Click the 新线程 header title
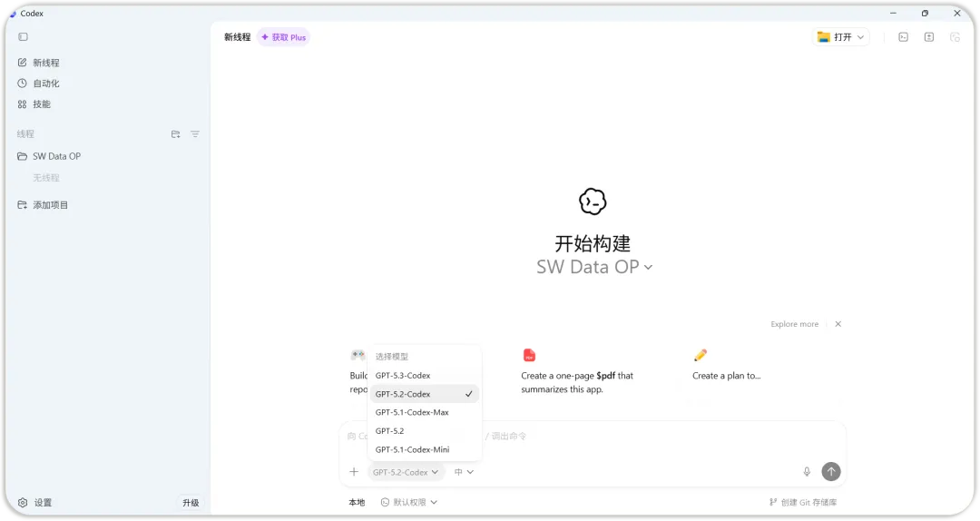Image resolution: width=980 pixels, height=521 pixels. (x=238, y=37)
